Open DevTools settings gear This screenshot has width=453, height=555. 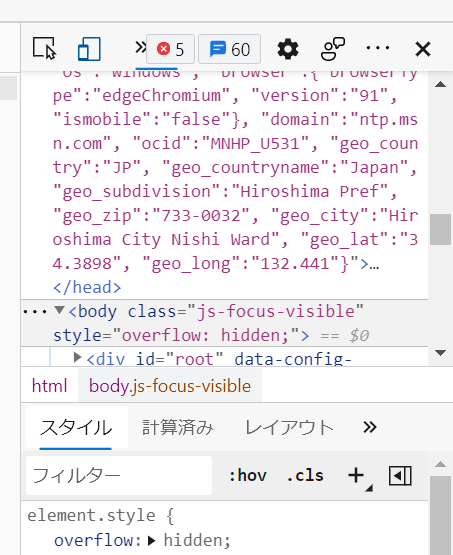tap(288, 49)
